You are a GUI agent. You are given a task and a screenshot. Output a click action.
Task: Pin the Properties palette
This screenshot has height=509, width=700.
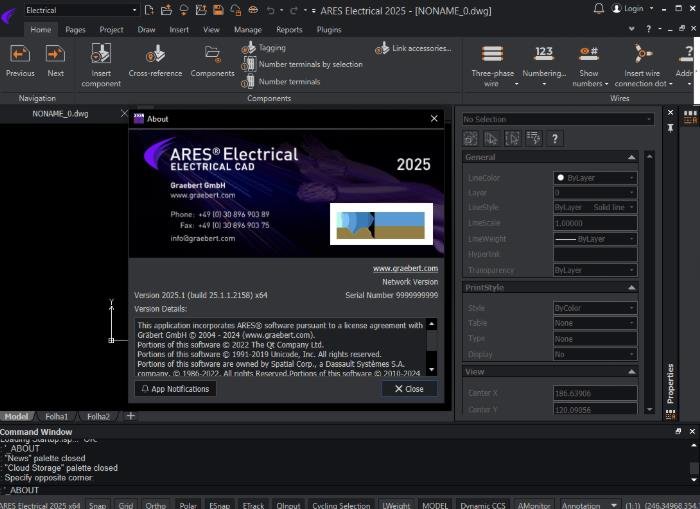(x=670, y=128)
